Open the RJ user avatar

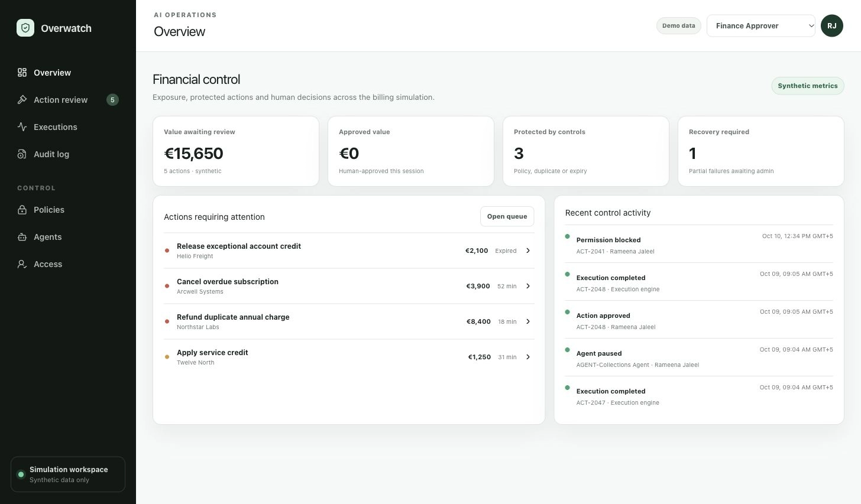pos(831,25)
